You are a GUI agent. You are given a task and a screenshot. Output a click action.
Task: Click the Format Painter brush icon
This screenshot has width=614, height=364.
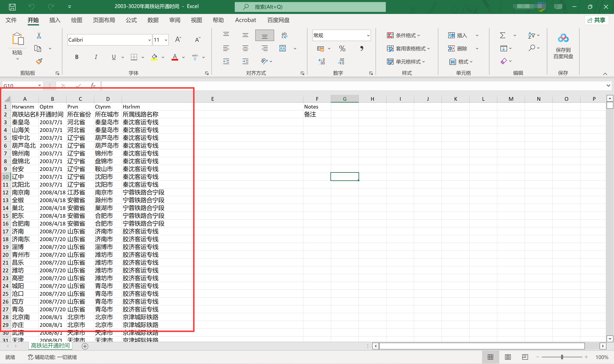point(39,61)
